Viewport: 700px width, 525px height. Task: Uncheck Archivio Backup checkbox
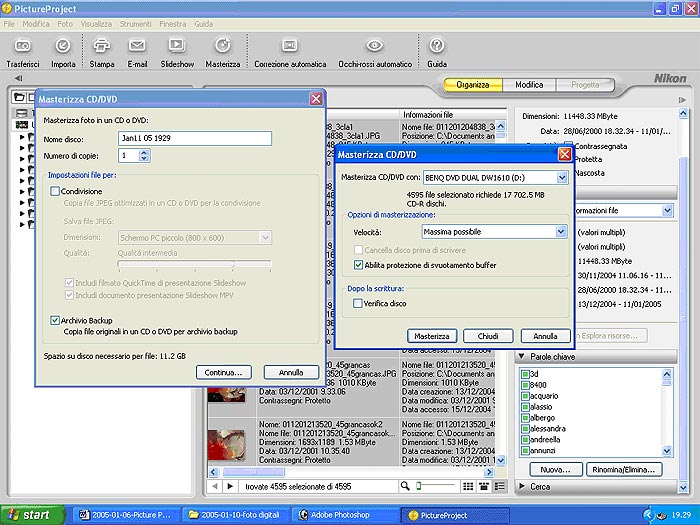[x=55, y=321]
